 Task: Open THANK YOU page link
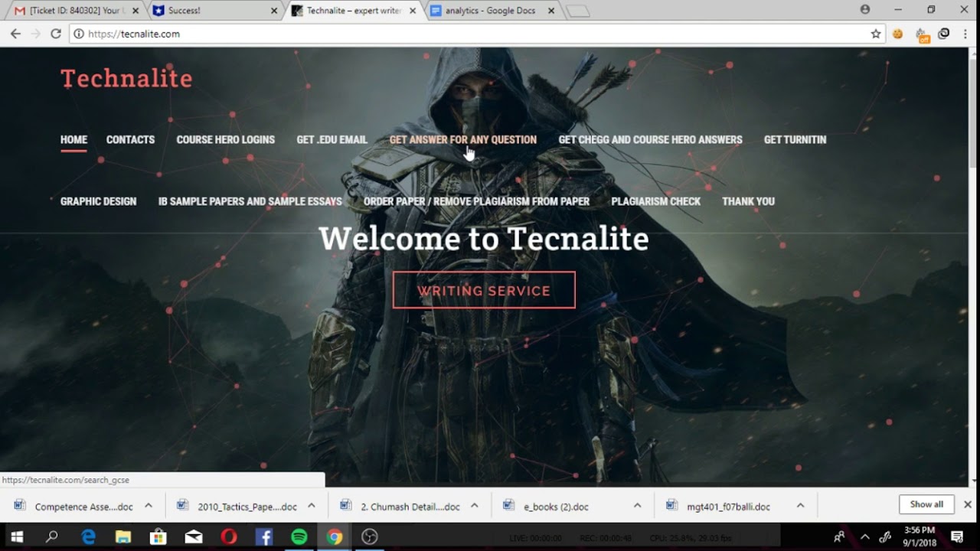[x=748, y=201]
